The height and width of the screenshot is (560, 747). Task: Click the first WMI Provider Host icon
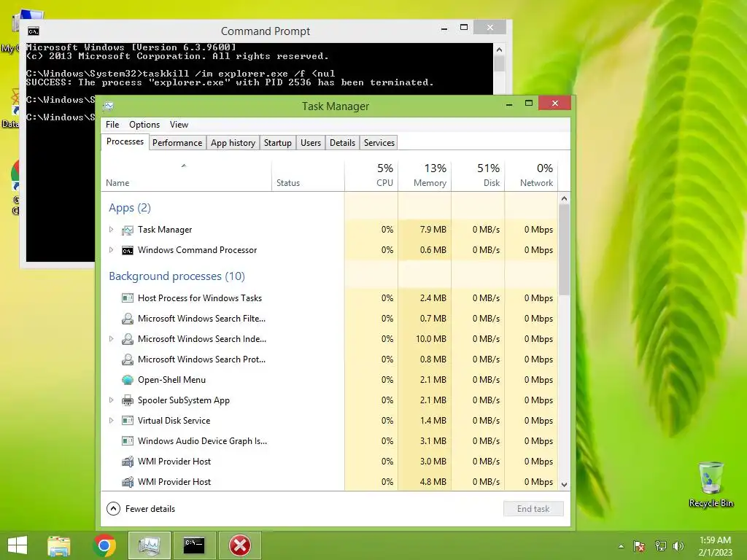coord(127,462)
